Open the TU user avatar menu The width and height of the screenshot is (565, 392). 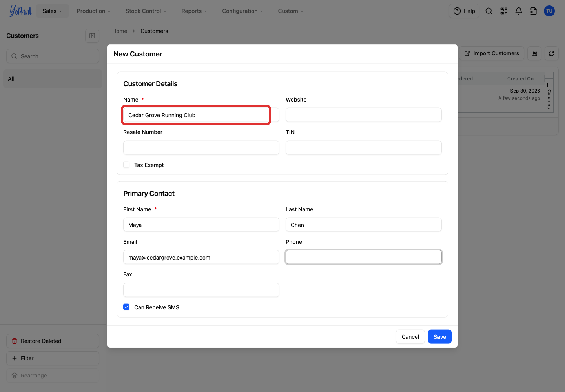tap(549, 11)
